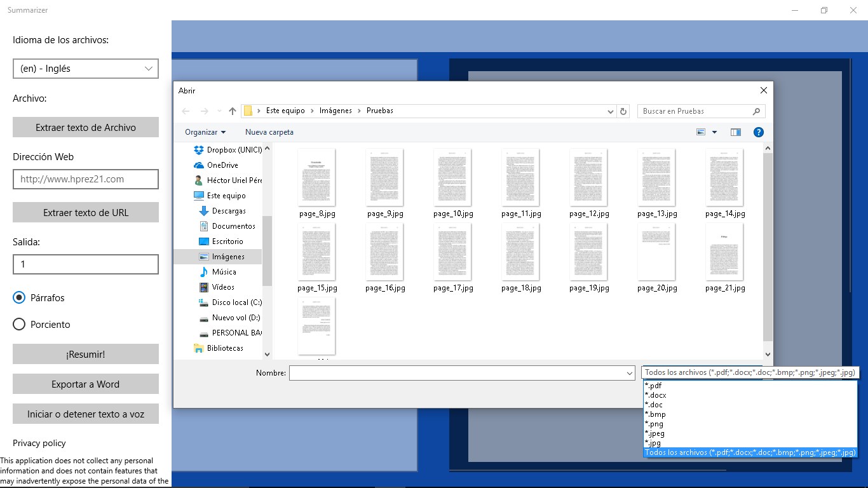The image size is (868, 488).
Task: Open Héctor Uriel Pérez user folder
Action: 227,180
